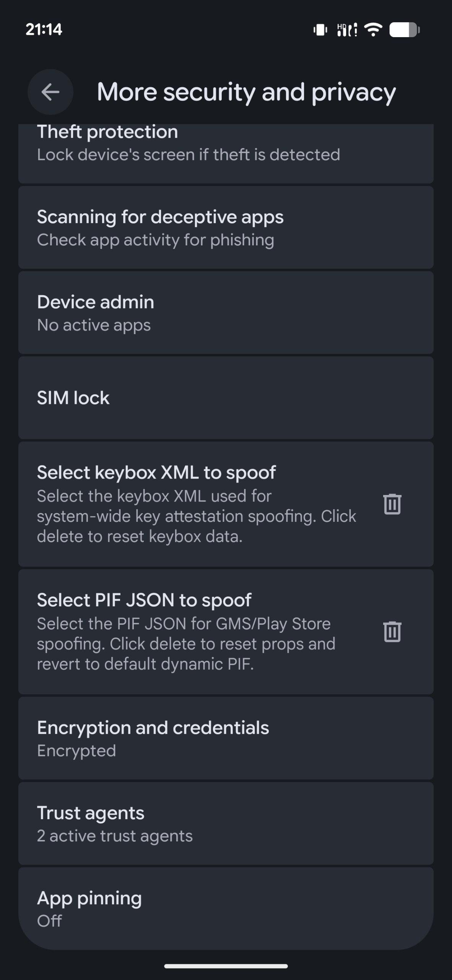Reset PIF JSON props with trash icon
The height and width of the screenshot is (980, 452).
(392, 632)
